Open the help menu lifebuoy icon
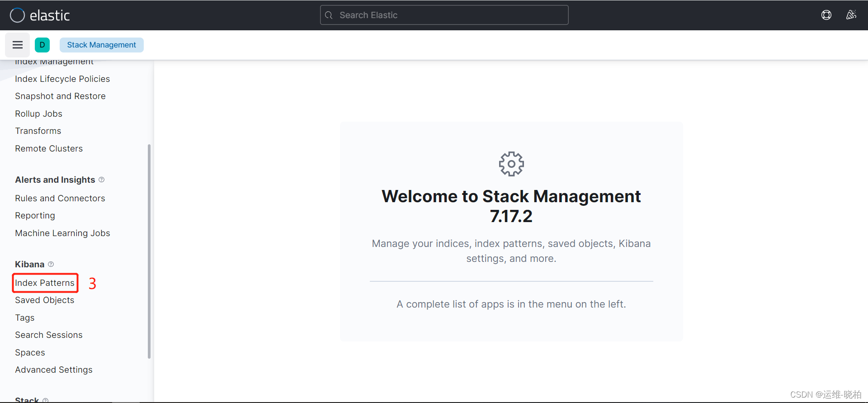868x403 pixels. pos(826,15)
